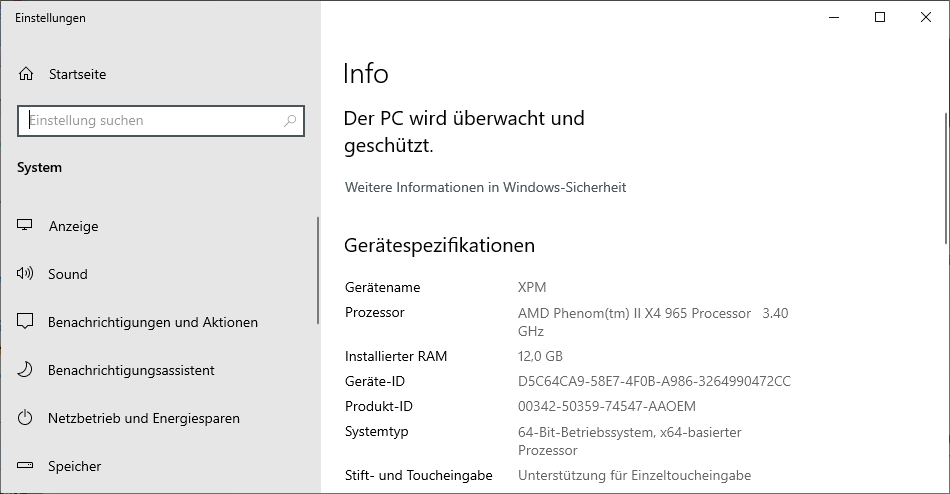The width and height of the screenshot is (950, 494).
Task: Click the Unterstützung für Einzeltoucheingabe text
Action: tap(634, 475)
